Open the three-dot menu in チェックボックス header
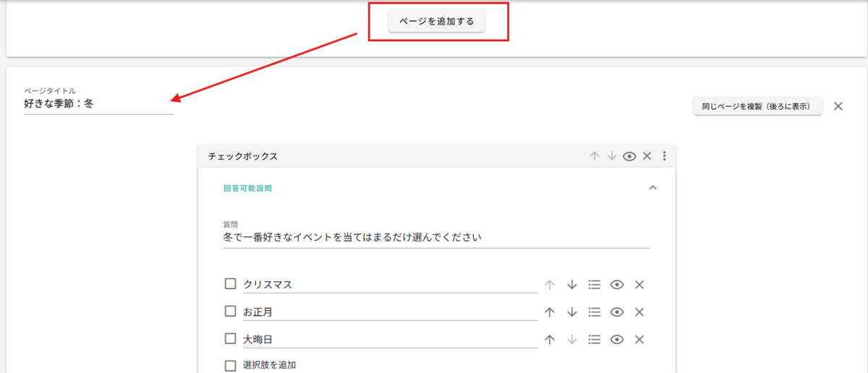The image size is (868, 373). [x=664, y=156]
